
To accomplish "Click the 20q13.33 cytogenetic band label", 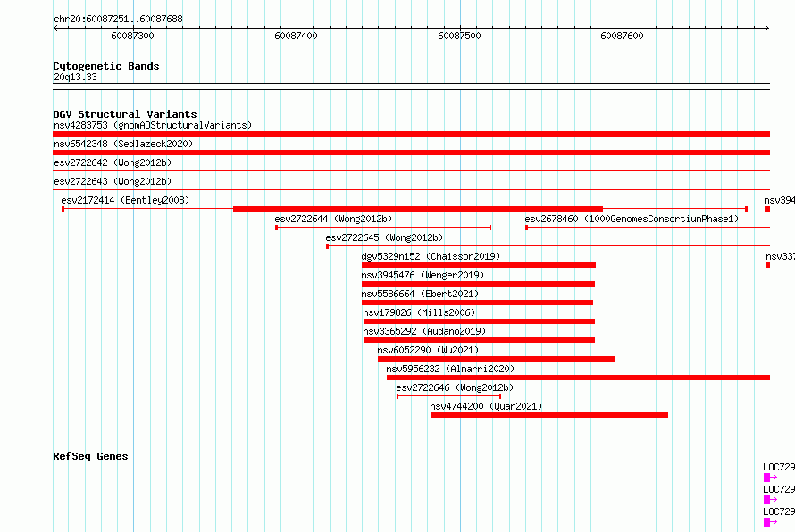I will tap(75, 77).
